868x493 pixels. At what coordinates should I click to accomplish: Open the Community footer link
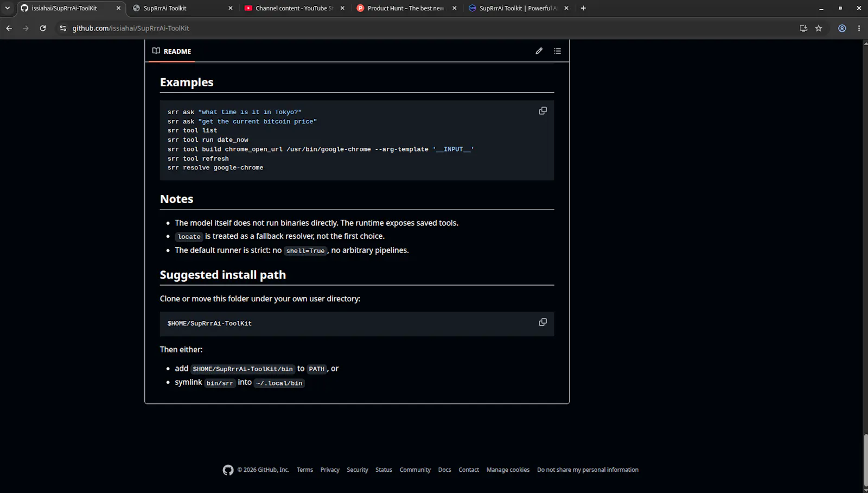(x=415, y=470)
